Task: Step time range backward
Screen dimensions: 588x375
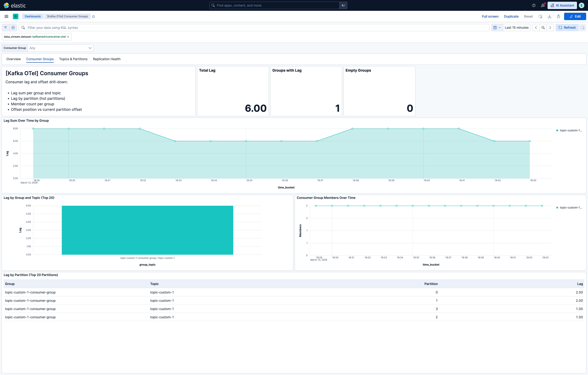Action: click(x=536, y=28)
